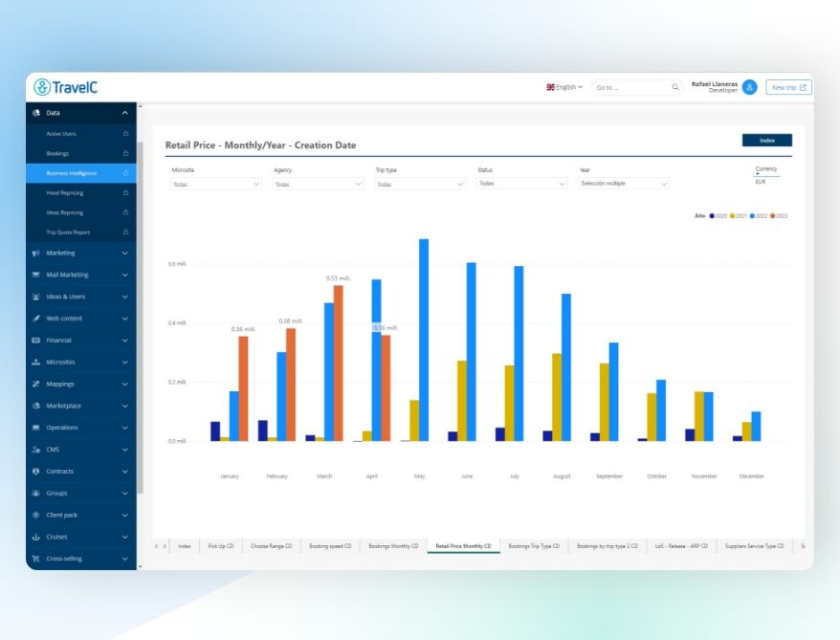Click the Cross-selling cart icon
Viewport: 840px width, 640px height.
36,559
